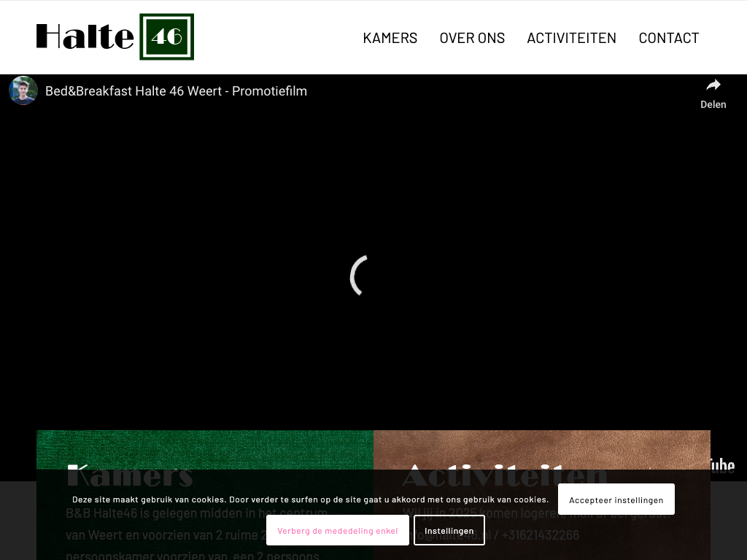Click the Halte 46 logo
Image resolution: width=747 pixels, height=560 pixels.
click(115, 37)
